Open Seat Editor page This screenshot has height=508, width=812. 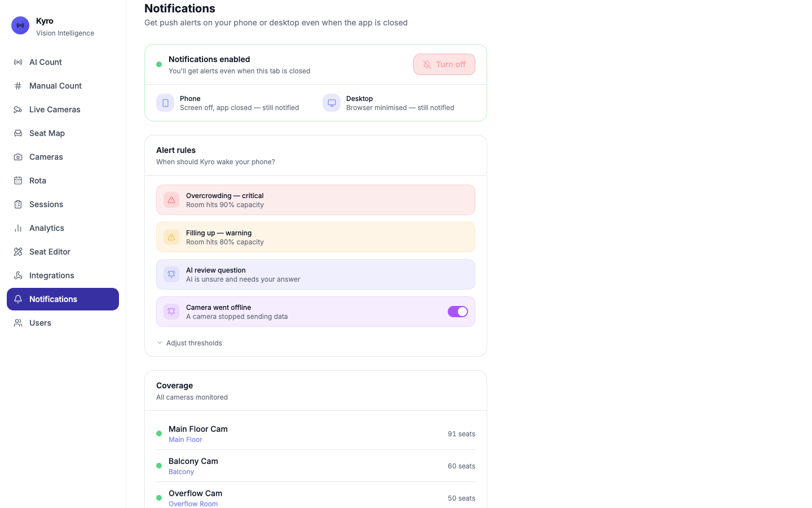pos(63,252)
